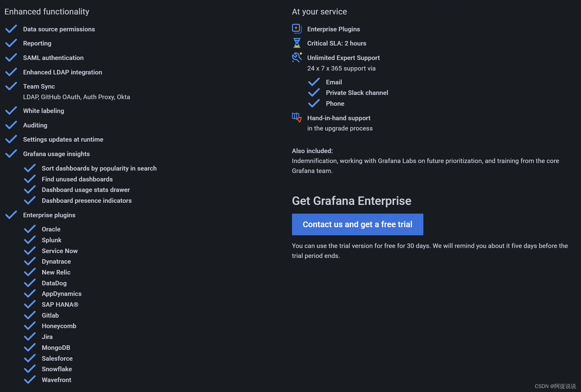This screenshot has width=581, height=392.
Task: Click checkmark next to Snowflake
Action: coord(30,369)
